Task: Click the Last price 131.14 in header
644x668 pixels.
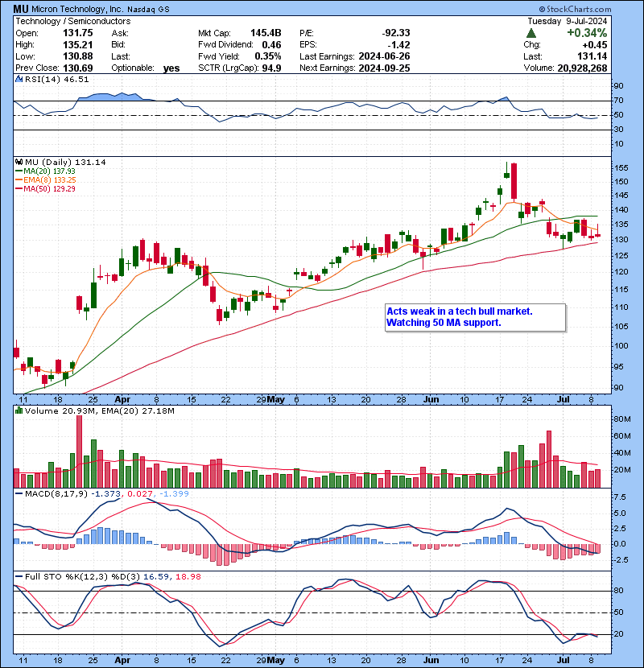Action: 592,56
